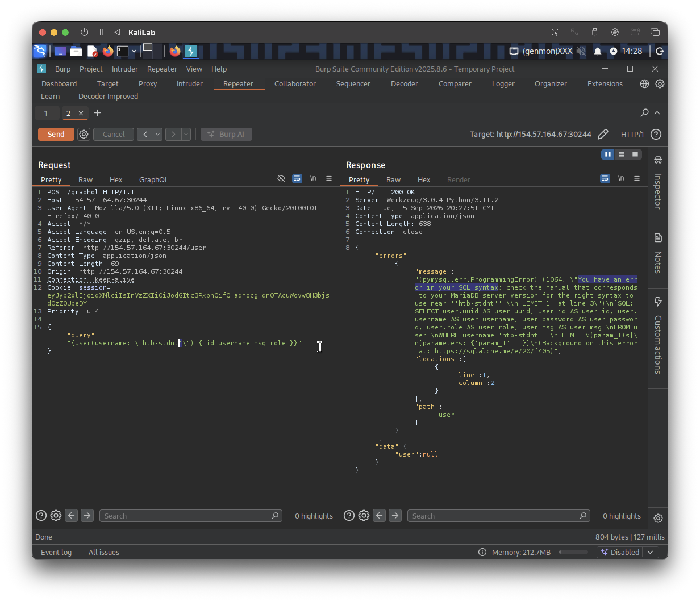The height and width of the screenshot is (602, 700).
Task: Switch to the Extensions tab
Action: tap(605, 84)
